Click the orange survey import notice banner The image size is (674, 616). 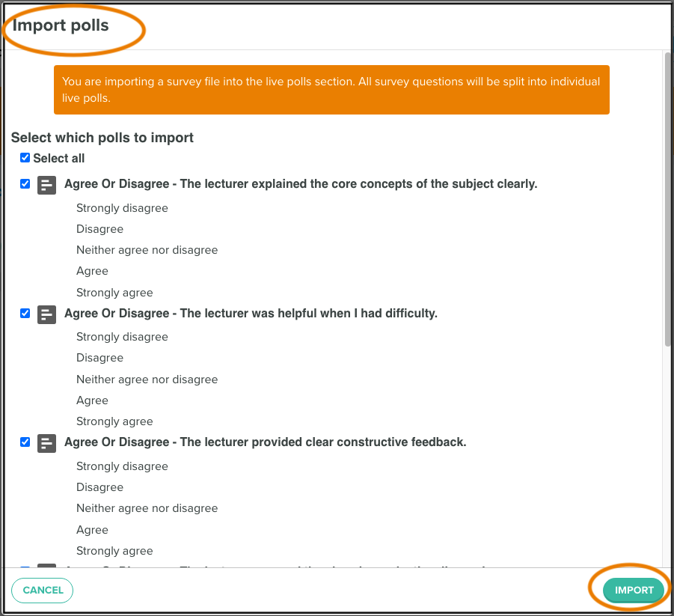(x=331, y=90)
